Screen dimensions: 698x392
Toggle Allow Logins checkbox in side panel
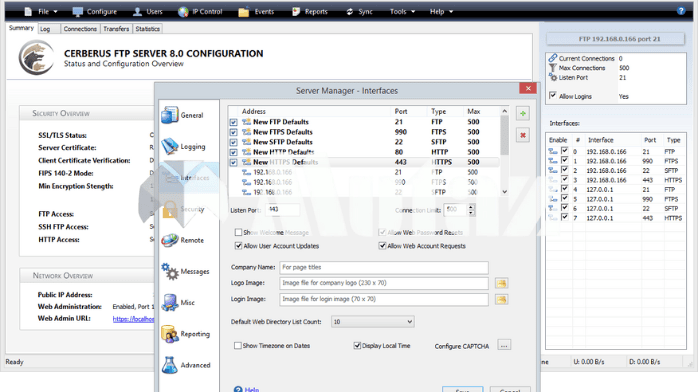click(x=552, y=95)
